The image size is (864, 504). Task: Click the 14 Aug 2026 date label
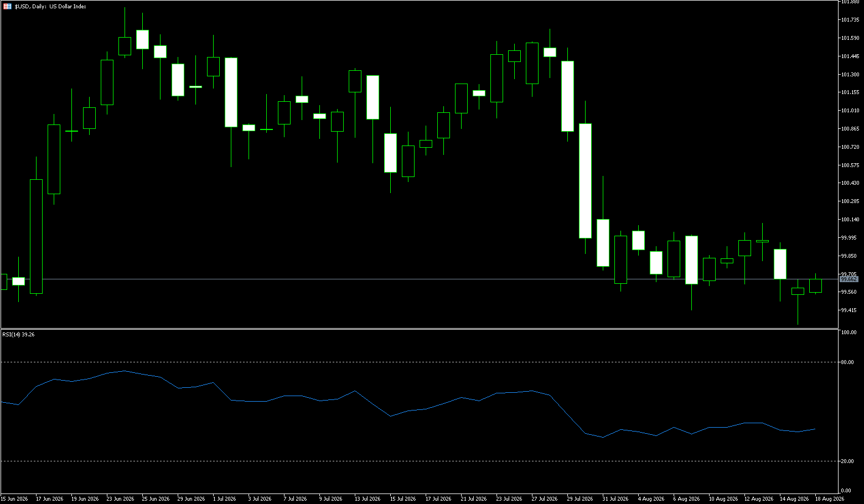coord(794,499)
